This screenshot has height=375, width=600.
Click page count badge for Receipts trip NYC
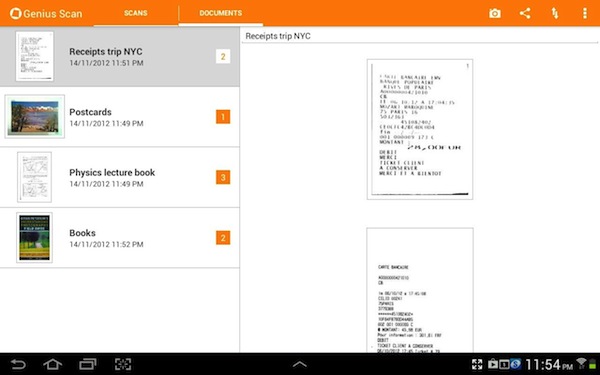coord(223,57)
